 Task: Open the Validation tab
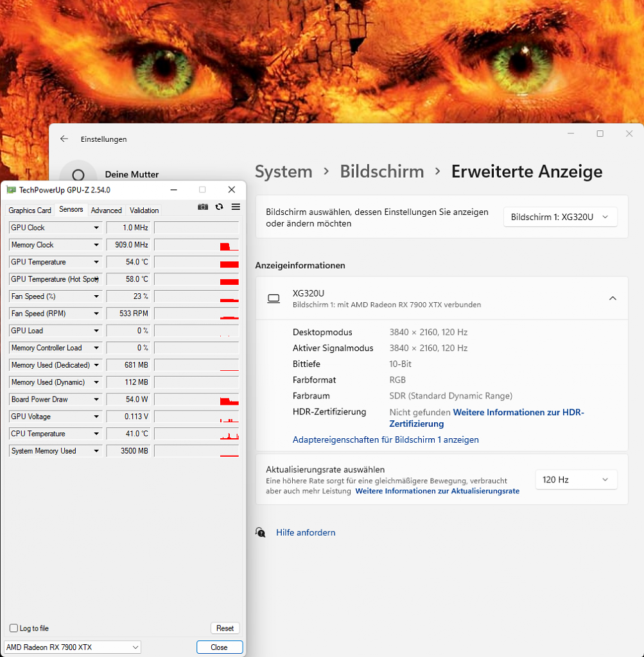tap(144, 210)
